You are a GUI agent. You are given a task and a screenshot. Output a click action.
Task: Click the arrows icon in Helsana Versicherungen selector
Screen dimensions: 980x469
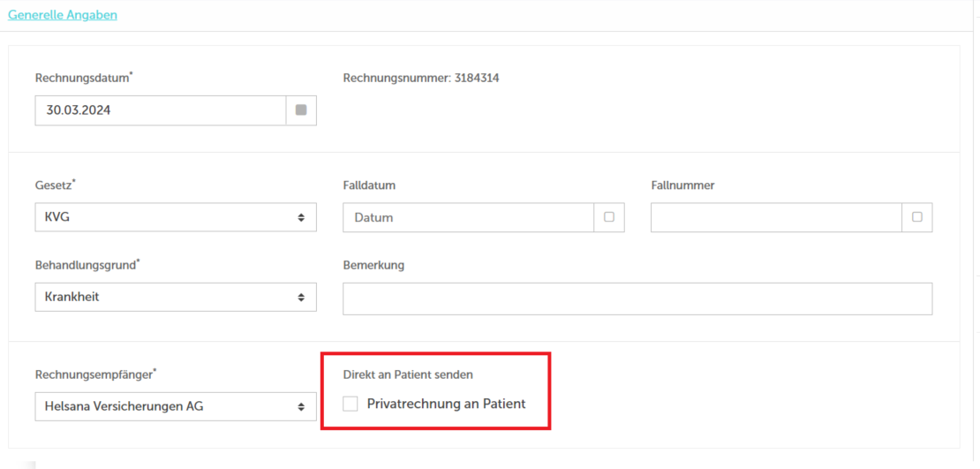301,406
